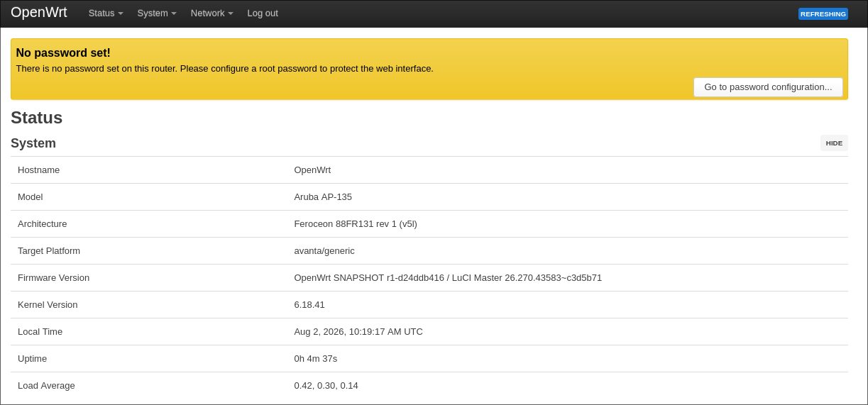Click the Model row label
The height and width of the screenshot is (405, 868).
click(x=31, y=197)
